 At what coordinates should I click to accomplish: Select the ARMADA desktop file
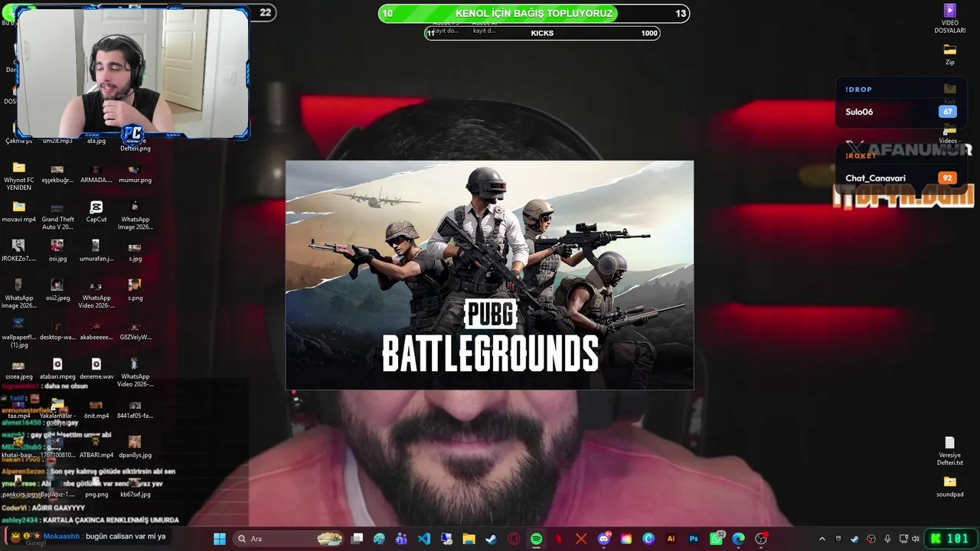coord(96,173)
